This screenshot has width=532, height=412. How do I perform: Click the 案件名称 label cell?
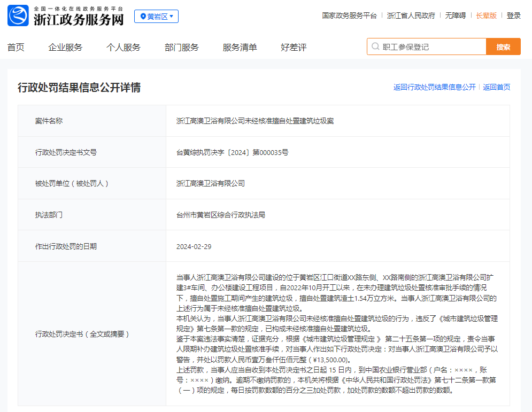92,121
